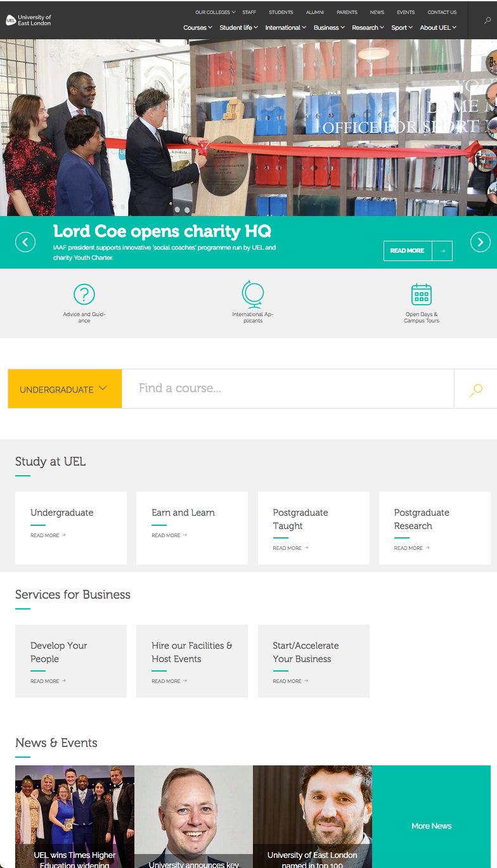The height and width of the screenshot is (868, 497).
Task: Expand the Research menu
Action: 368,28
